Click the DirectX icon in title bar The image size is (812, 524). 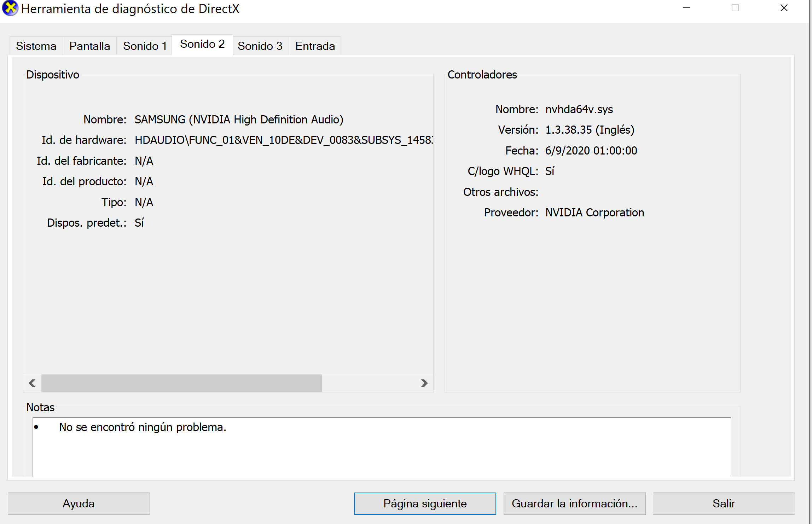point(10,8)
